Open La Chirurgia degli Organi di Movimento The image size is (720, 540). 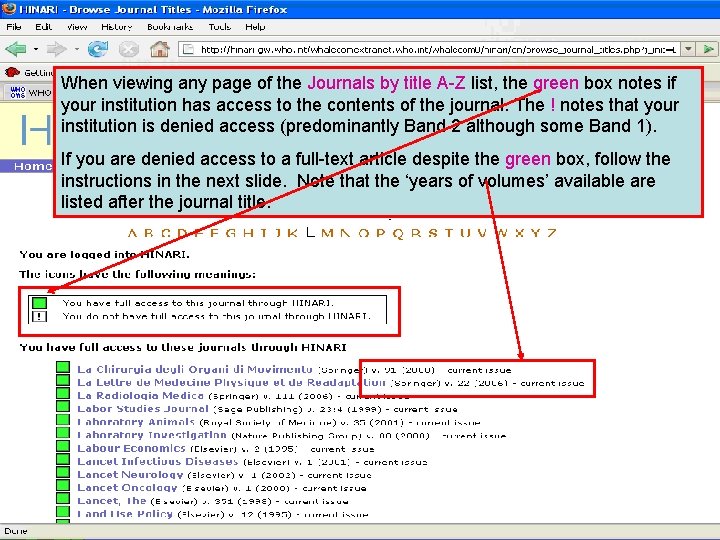195,370
